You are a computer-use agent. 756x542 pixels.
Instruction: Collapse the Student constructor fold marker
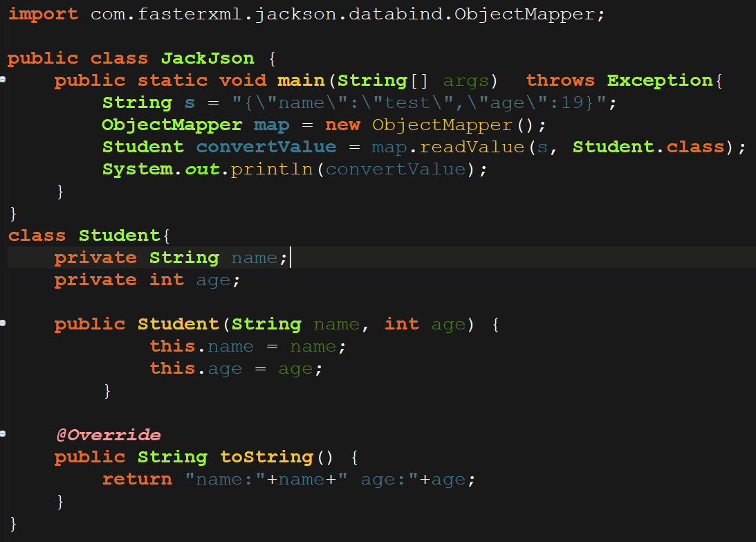coord(2,323)
